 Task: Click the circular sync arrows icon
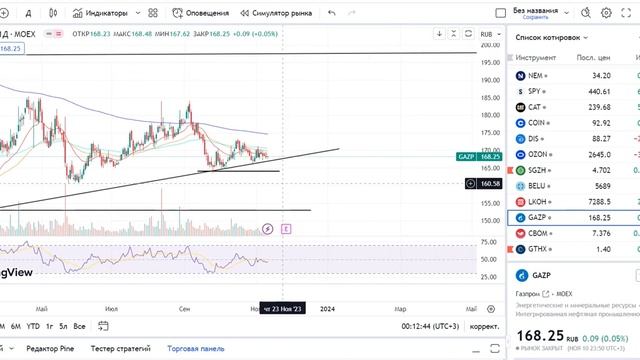pyautogui.click(x=468, y=34)
